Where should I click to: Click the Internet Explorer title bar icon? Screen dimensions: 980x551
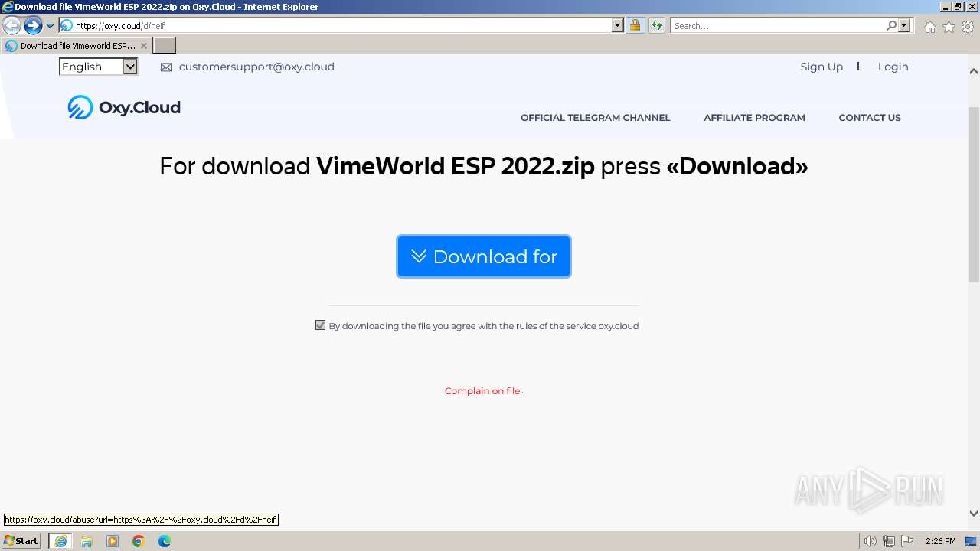point(8,7)
